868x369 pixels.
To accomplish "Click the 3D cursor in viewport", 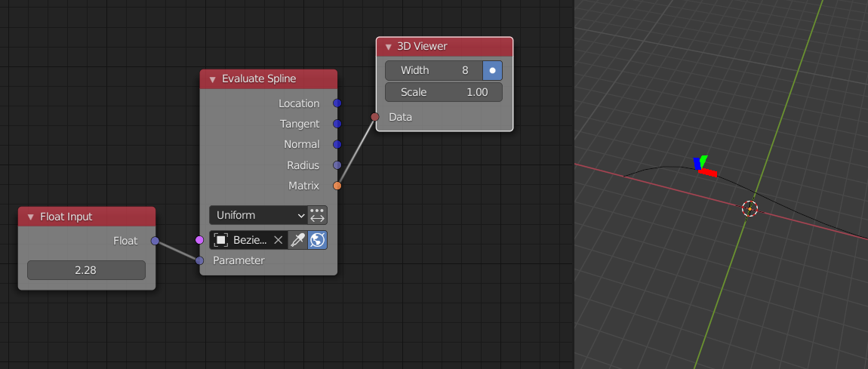I will (749, 208).
